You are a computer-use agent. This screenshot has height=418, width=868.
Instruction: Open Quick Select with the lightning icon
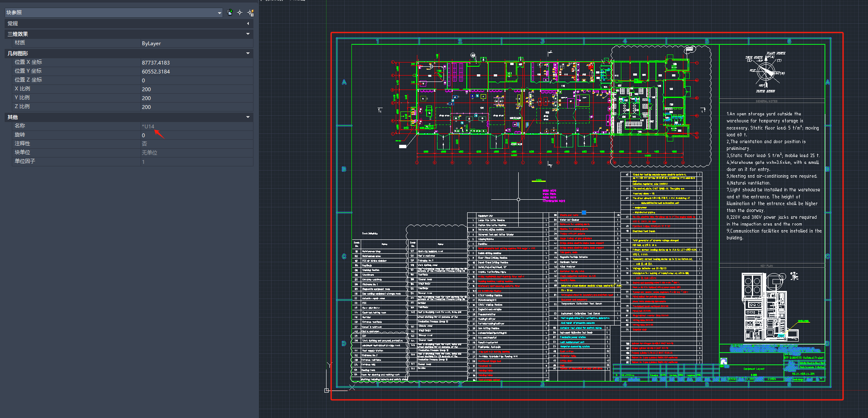pyautogui.click(x=250, y=13)
